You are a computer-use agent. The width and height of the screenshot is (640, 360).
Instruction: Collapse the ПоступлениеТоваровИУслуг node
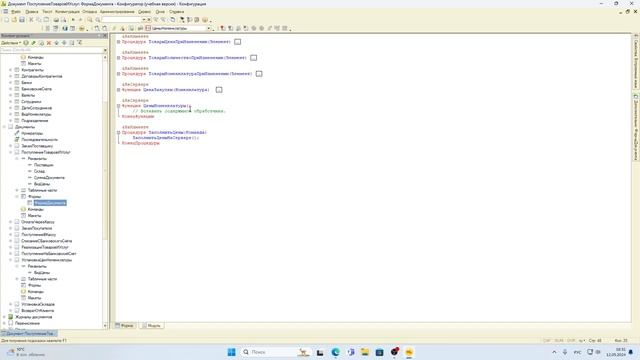tap(11, 152)
